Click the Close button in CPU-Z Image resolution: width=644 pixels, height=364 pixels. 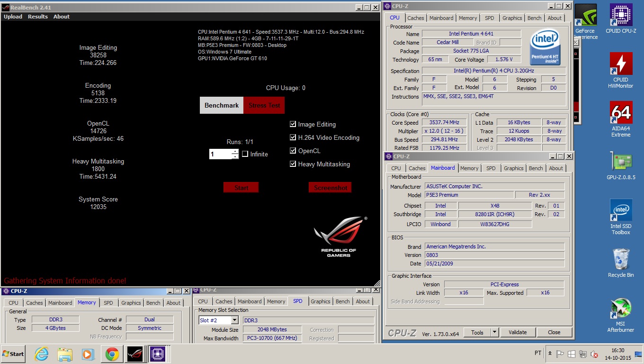click(554, 332)
